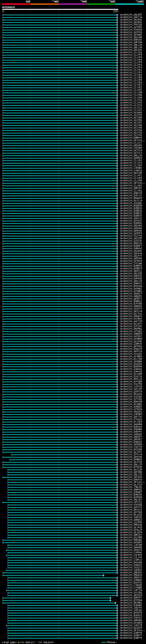
Task: Open hit UniRef100_P50318
Action: point(131,25)
